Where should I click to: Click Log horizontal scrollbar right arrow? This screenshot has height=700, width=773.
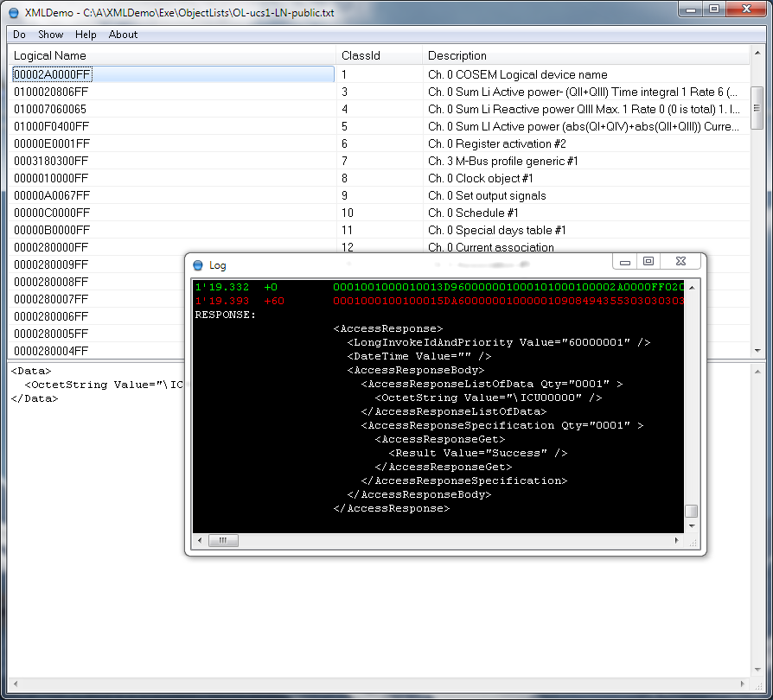[x=676, y=540]
